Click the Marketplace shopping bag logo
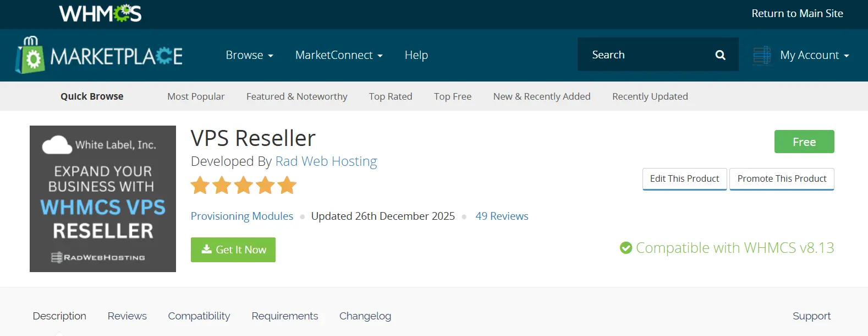The height and width of the screenshot is (336, 868). [x=30, y=55]
